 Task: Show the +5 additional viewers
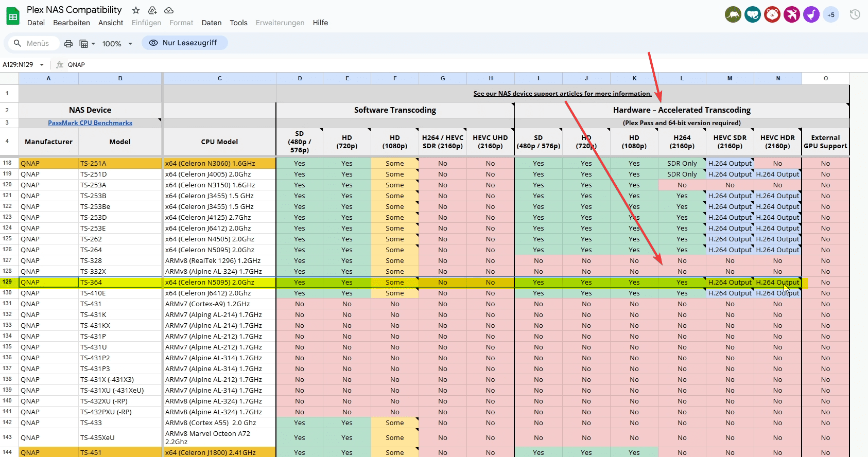pos(831,15)
